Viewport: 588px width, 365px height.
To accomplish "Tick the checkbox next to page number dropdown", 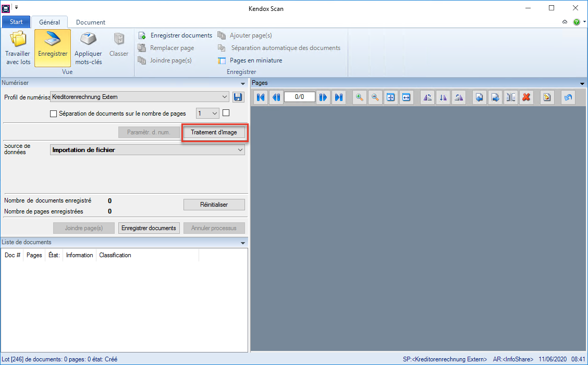I will tap(226, 113).
